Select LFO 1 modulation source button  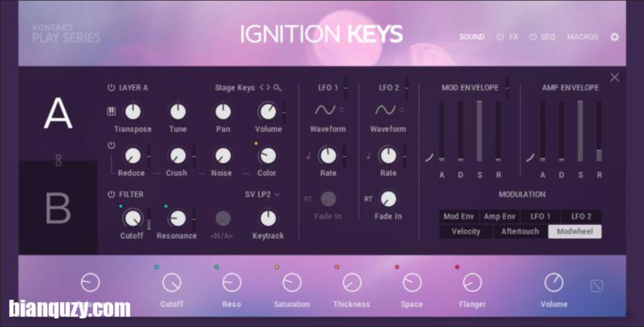click(540, 216)
